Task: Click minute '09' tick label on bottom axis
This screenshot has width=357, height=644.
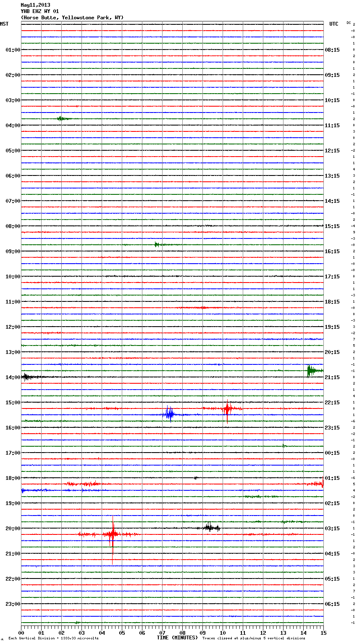Action: click(202, 633)
